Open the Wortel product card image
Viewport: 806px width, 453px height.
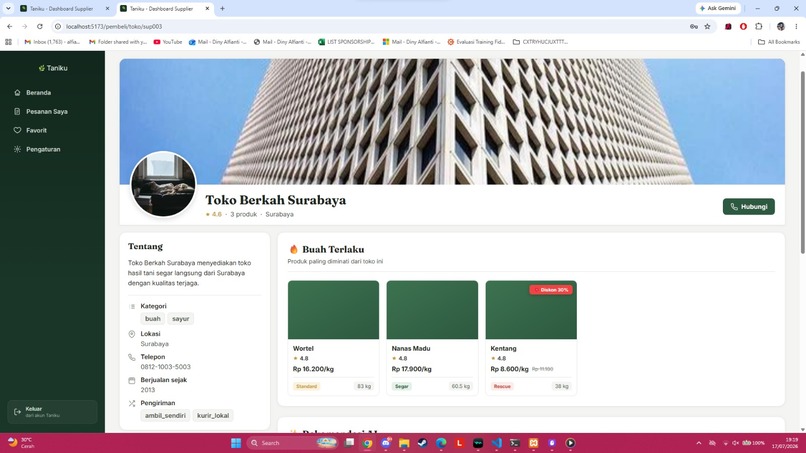click(333, 310)
